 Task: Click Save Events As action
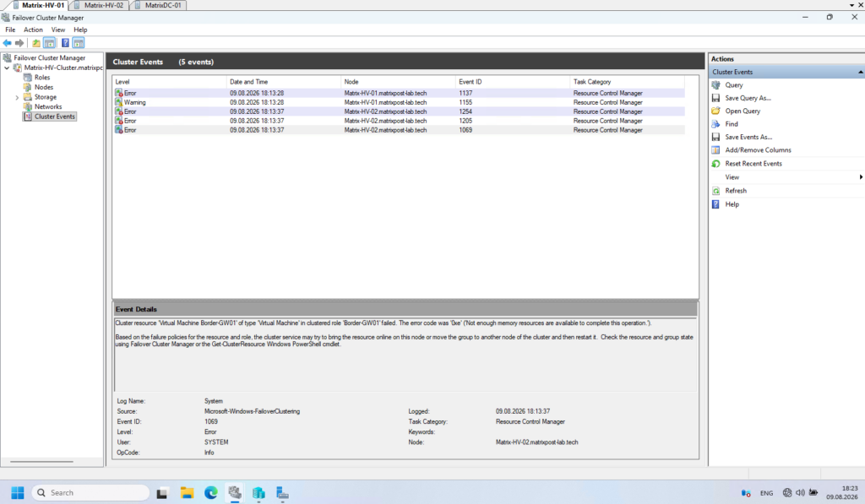coord(748,138)
